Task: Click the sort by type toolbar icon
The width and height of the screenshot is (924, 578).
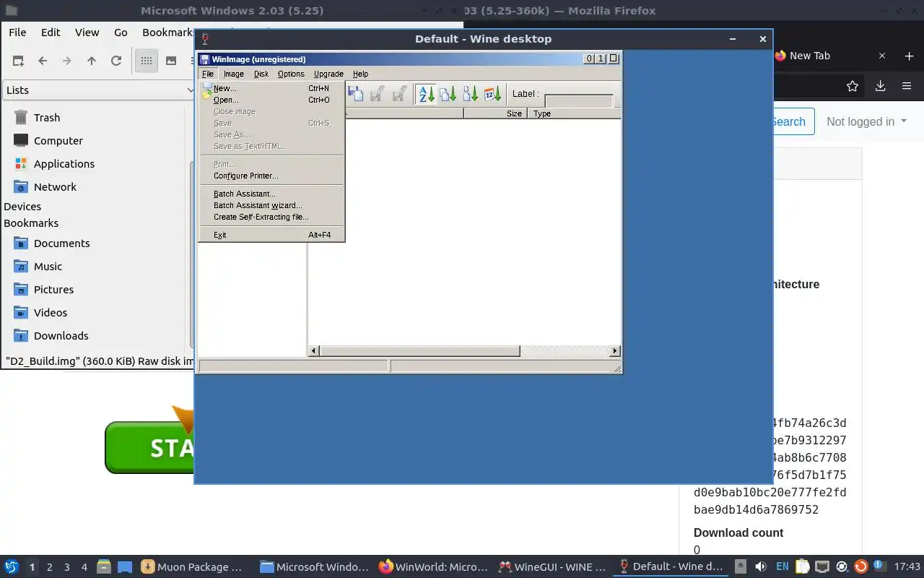Action: tap(448, 94)
